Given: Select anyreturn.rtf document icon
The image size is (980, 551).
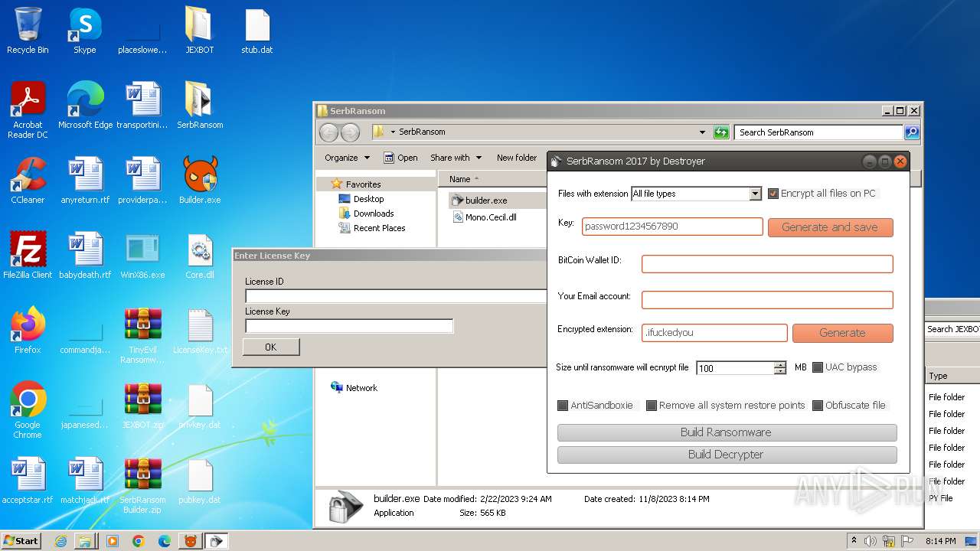Looking at the screenshot, I should pyautogui.click(x=85, y=181).
